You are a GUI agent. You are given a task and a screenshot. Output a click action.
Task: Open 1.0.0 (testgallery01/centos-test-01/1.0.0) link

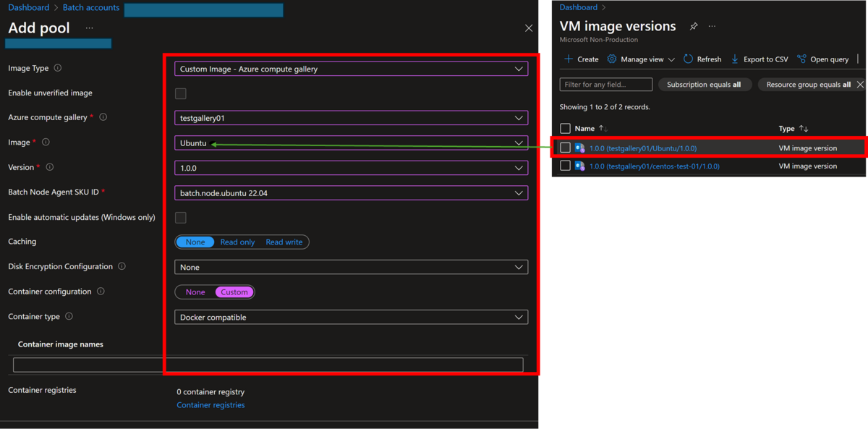[655, 166]
